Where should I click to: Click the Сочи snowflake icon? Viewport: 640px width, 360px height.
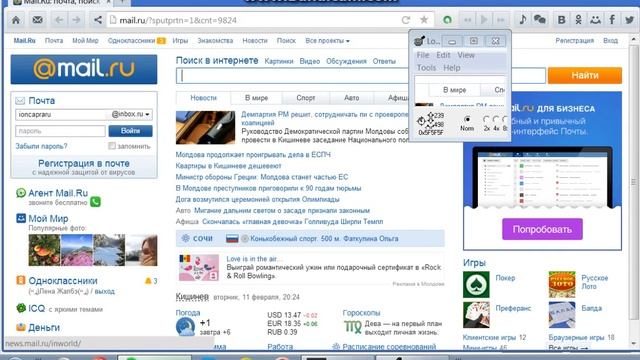(186, 238)
